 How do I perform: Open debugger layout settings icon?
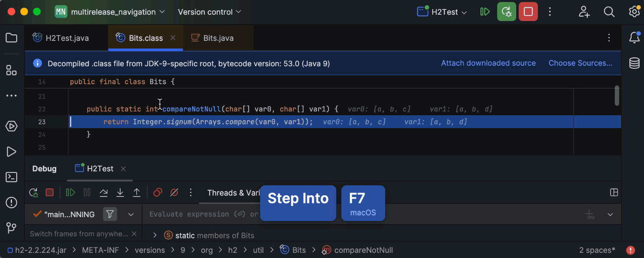(614, 193)
